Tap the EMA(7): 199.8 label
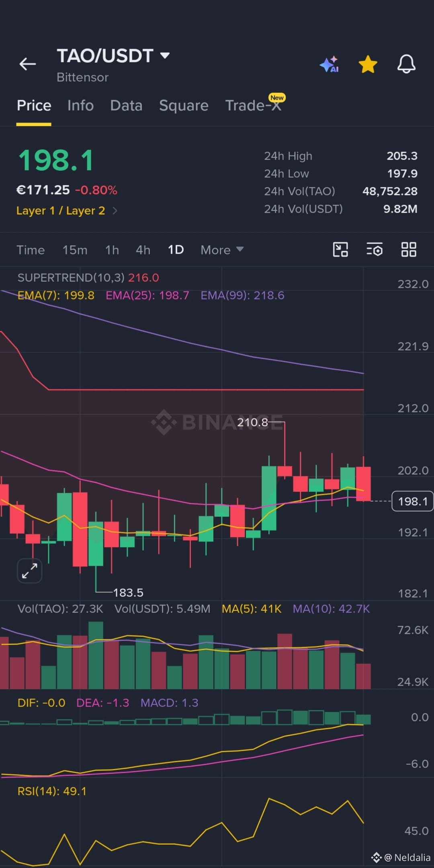The height and width of the screenshot is (868, 434). [56, 295]
